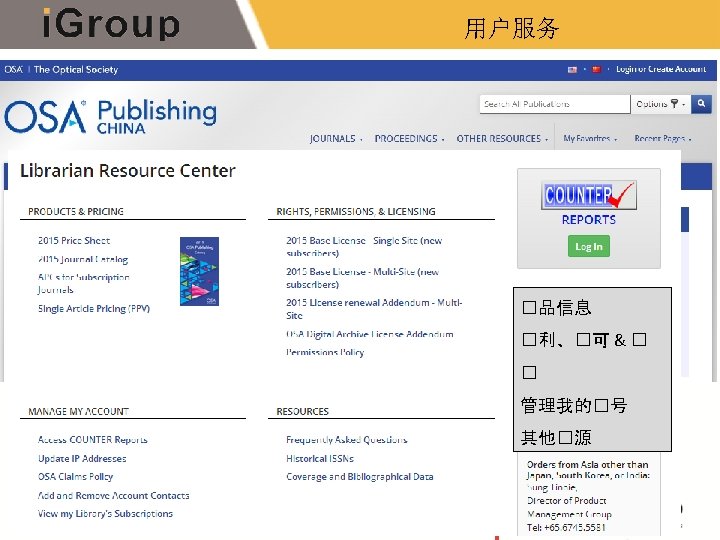The height and width of the screenshot is (540, 720).
Task: Click Update IP Addresses link
Action: click(82, 459)
